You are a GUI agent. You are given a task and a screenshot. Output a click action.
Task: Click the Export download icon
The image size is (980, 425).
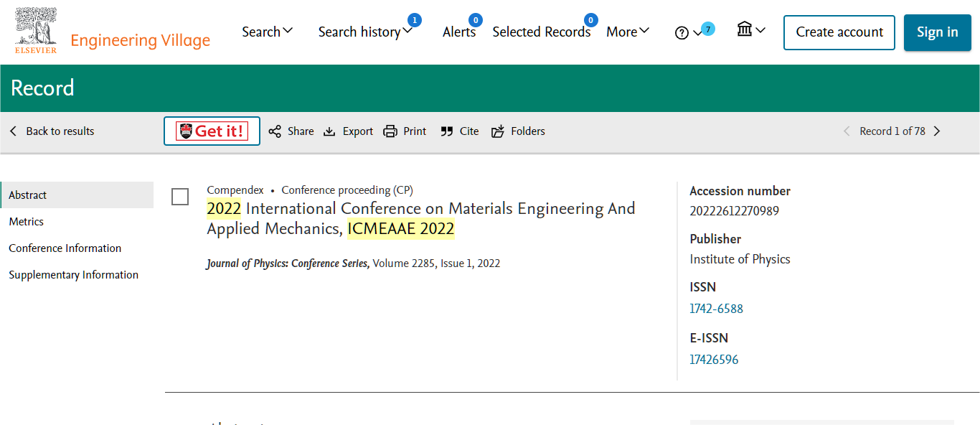pos(329,131)
